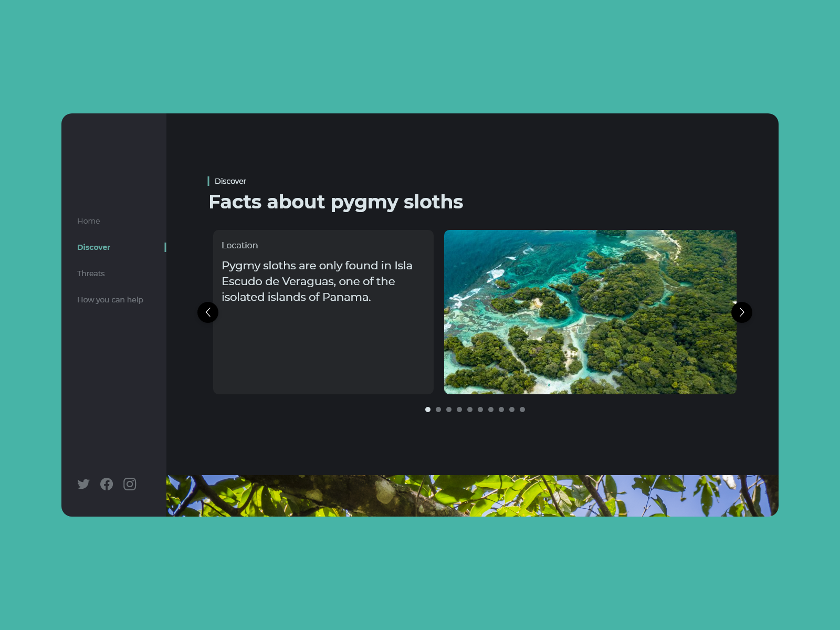
Task: Go to the last carousel pagination dot
Action: tap(522, 409)
